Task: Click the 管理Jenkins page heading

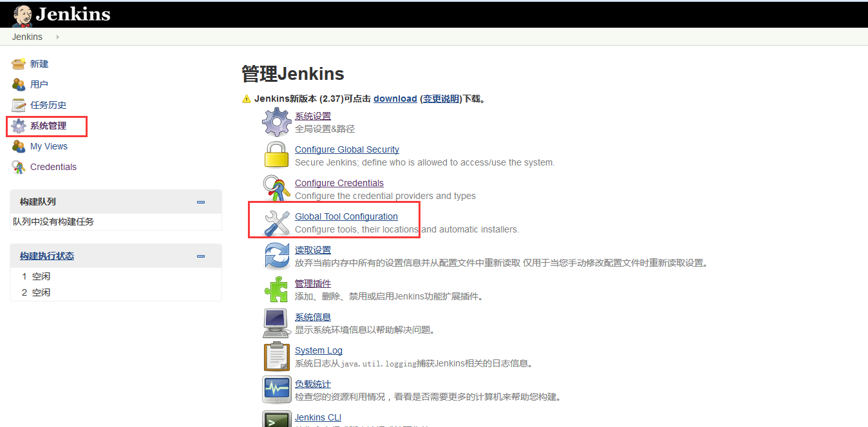Action: tap(293, 74)
